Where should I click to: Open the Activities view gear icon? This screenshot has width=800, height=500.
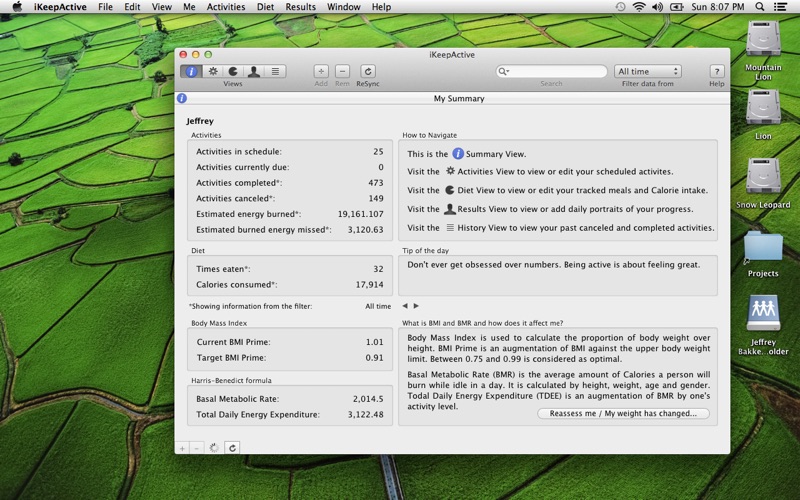pos(212,71)
